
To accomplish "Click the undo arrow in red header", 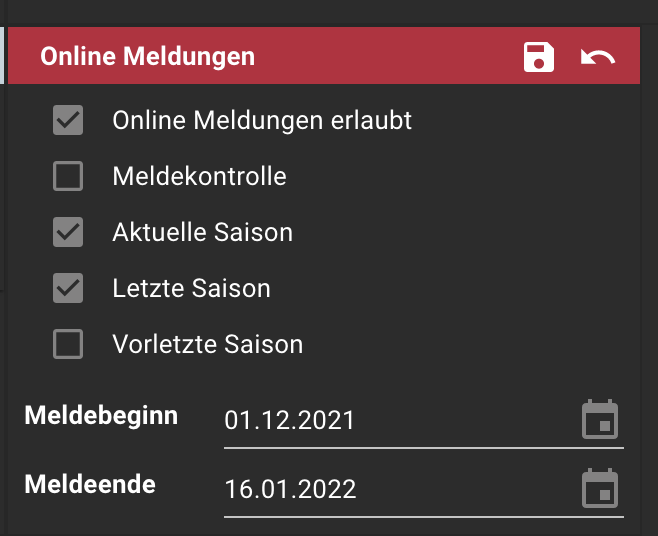I will 598,57.
